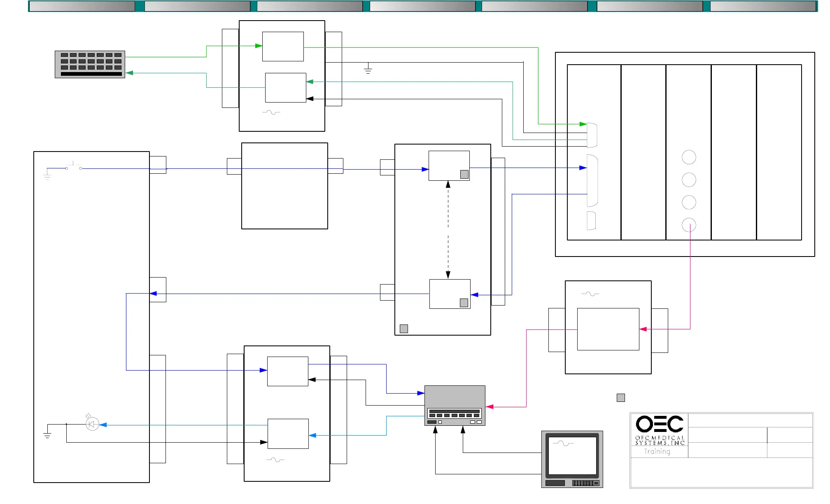Click gray square in board's bottom-left corner
830x504 pixels.
pos(404,329)
